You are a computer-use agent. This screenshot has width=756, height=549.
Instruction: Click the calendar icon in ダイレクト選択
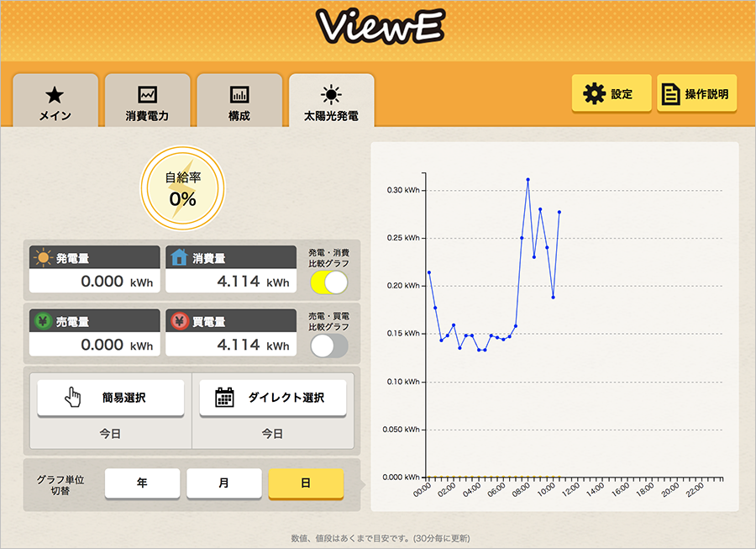tap(224, 398)
